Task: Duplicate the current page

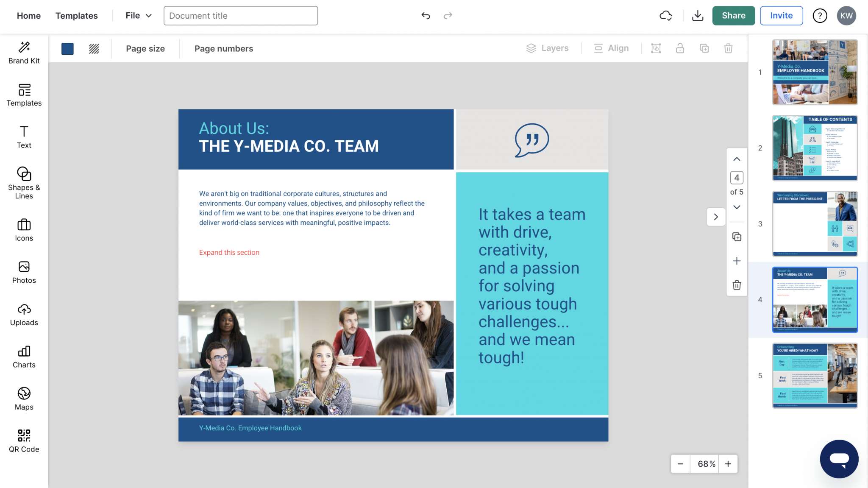Action: (737, 237)
